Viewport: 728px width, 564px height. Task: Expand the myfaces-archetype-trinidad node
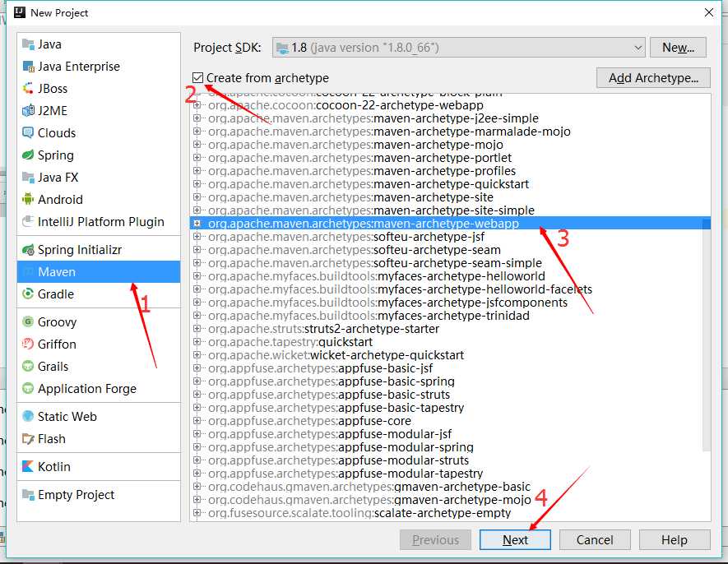click(x=197, y=316)
